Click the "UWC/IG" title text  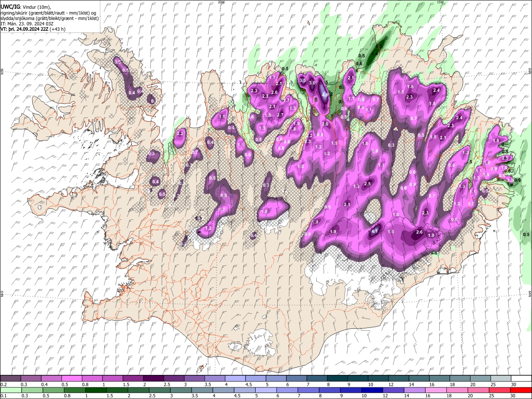pyautogui.click(x=10, y=7)
